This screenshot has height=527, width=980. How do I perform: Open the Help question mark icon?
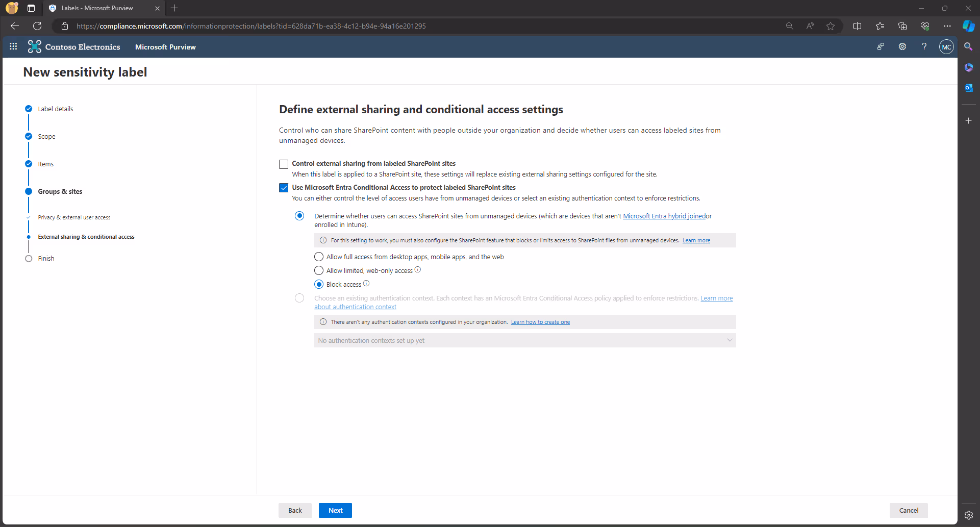[x=924, y=46]
